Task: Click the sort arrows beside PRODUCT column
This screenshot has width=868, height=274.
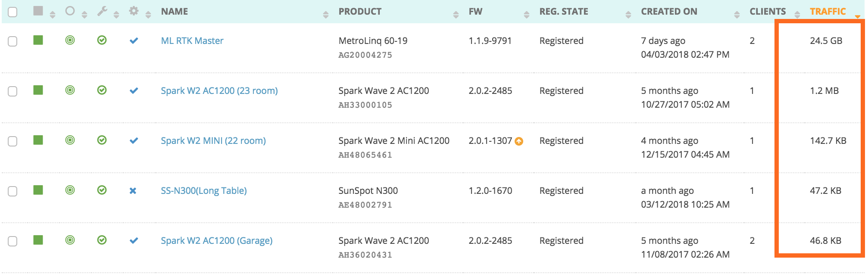Action: (x=456, y=15)
